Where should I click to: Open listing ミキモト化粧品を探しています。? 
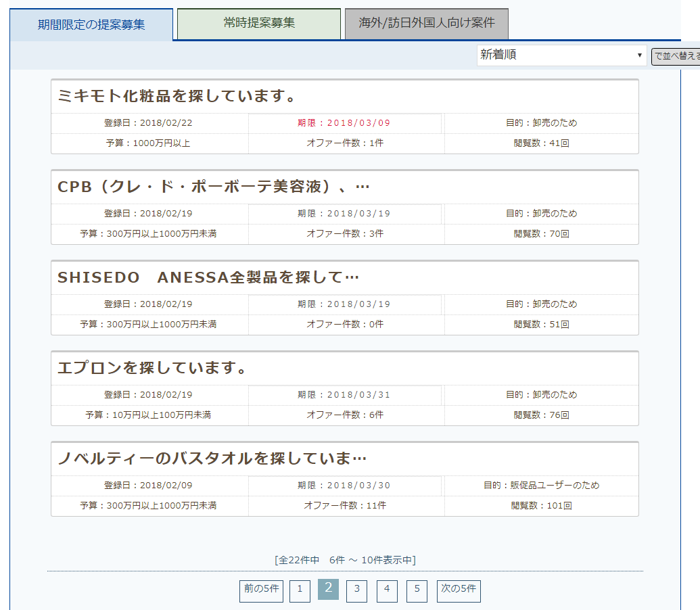coord(177,96)
